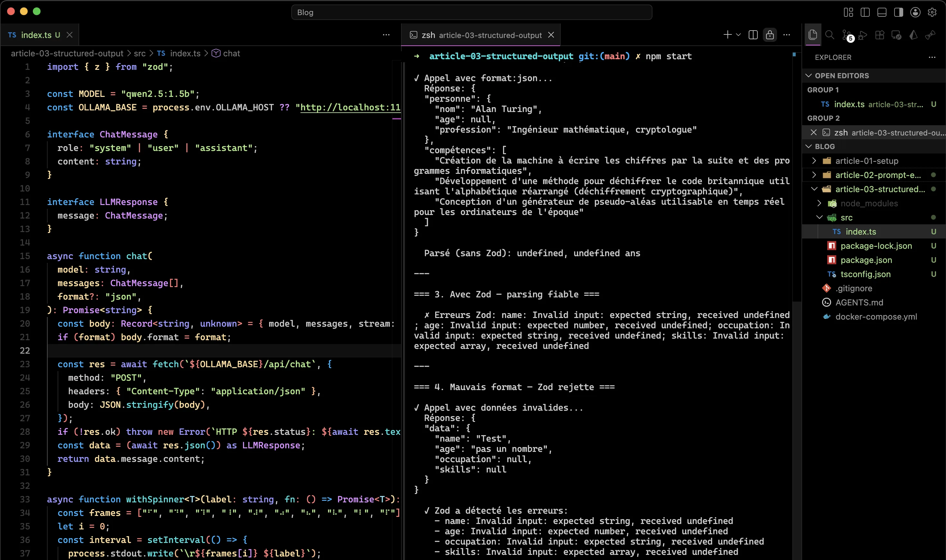The width and height of the screenshot is (946, 560).
Task: Open package.json in the explorer
Action: 866,260
